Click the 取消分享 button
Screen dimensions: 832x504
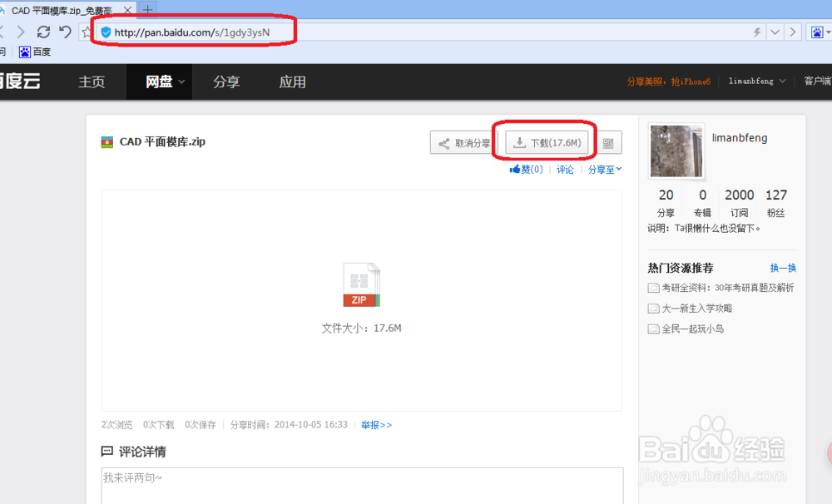pos(463,143)
